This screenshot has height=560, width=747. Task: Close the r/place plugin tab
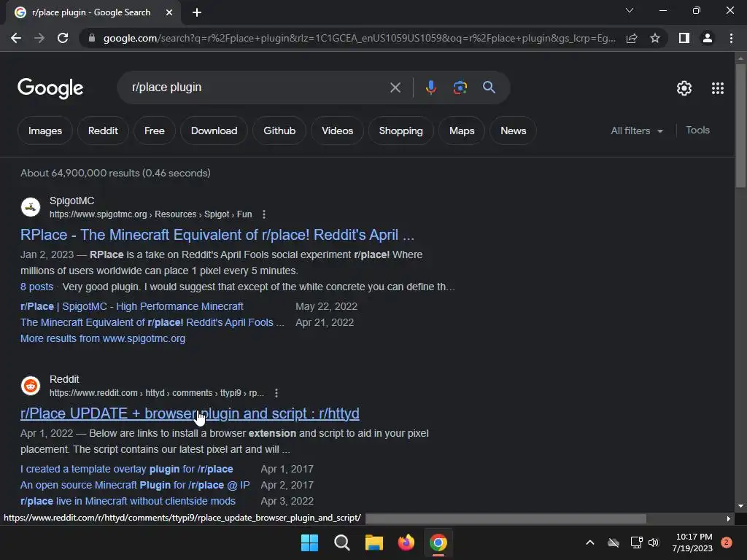(169, 12)
